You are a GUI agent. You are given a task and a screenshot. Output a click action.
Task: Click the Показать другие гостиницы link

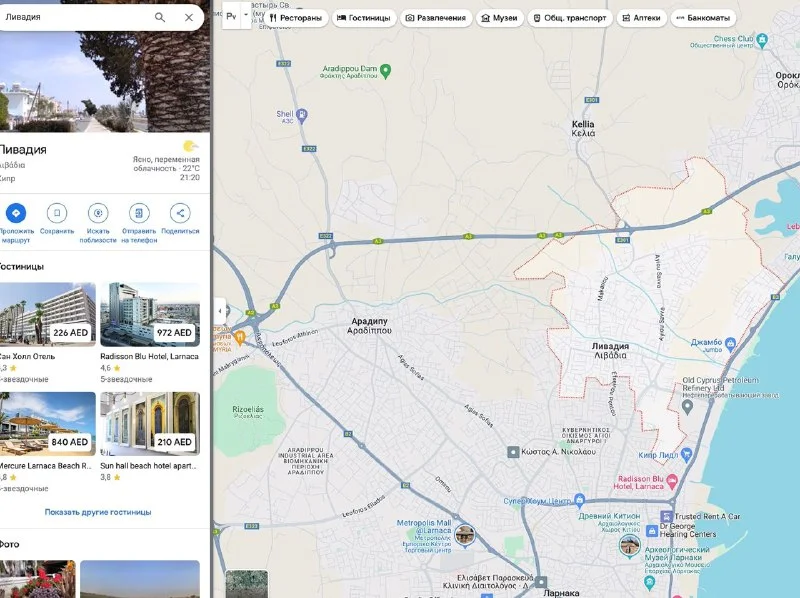[98, 512]
